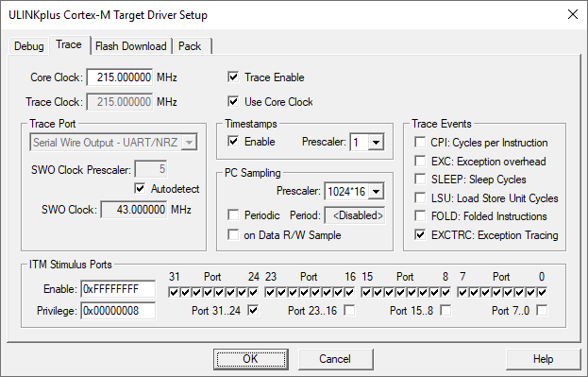Toggle ITM stimulus port 23 checkbox
The image size is (588, 377).
[270, 292]
